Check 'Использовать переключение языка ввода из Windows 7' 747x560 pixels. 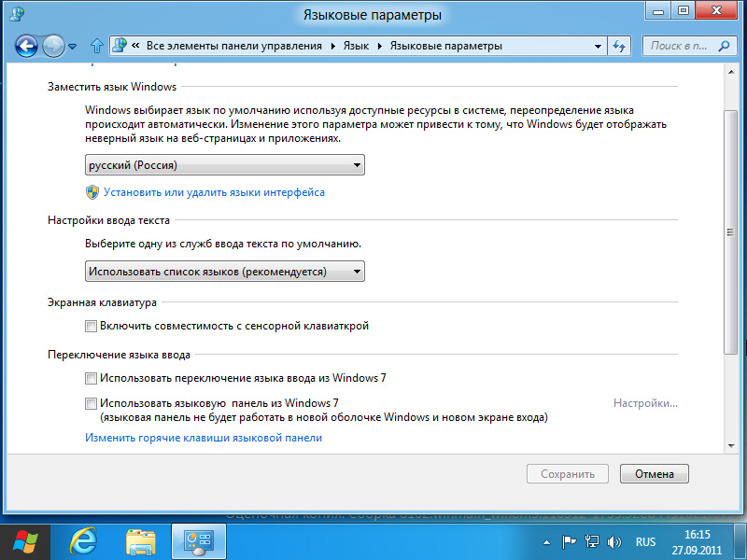91,378
